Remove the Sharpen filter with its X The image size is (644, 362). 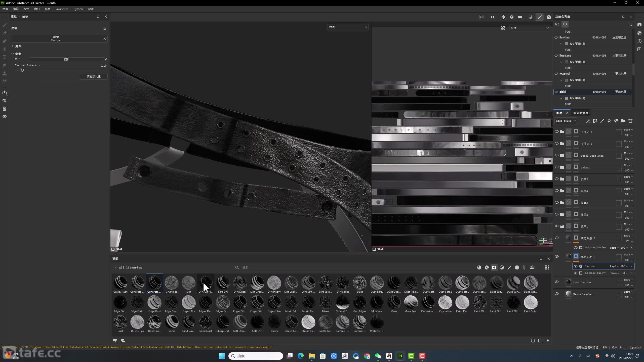[x=104, y=39]
